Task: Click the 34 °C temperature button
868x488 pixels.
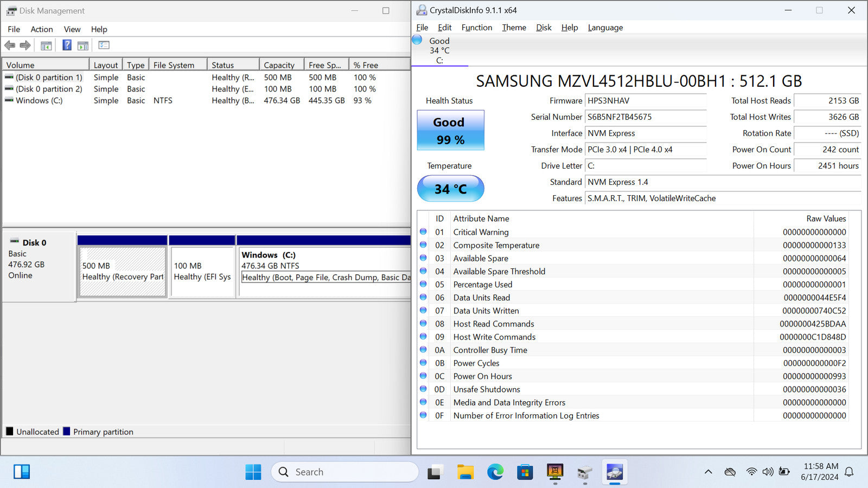Action: (450, 189)
